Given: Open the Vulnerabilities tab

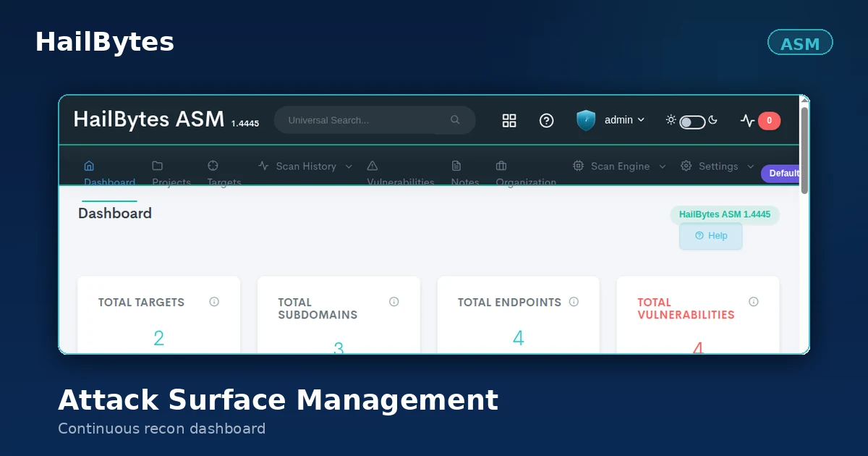Looking at the screenshot, I should click(401, 173).
